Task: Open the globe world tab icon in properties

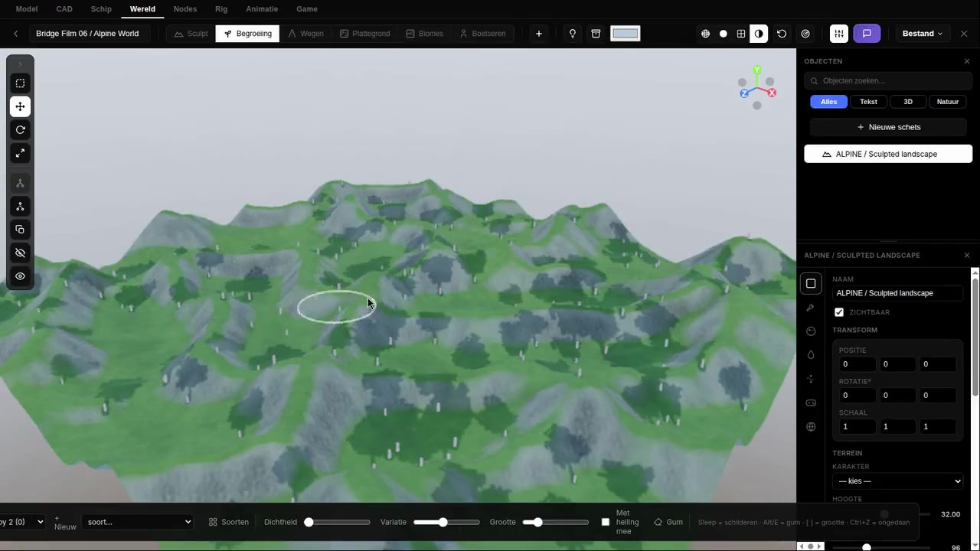Action: click(811, 427)
